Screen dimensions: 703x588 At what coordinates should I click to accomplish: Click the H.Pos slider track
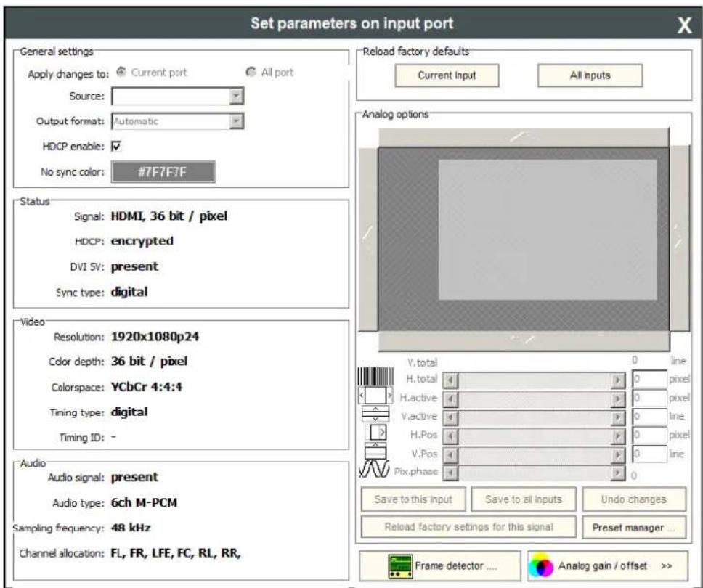point(534,436)
